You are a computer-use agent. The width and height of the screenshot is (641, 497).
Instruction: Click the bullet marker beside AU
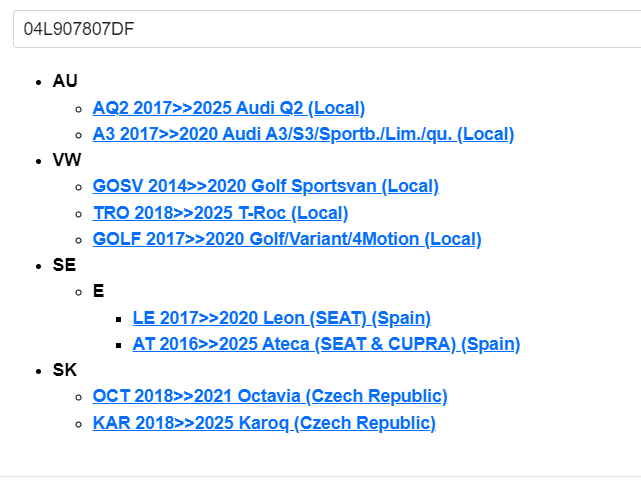tap(38, 82)
